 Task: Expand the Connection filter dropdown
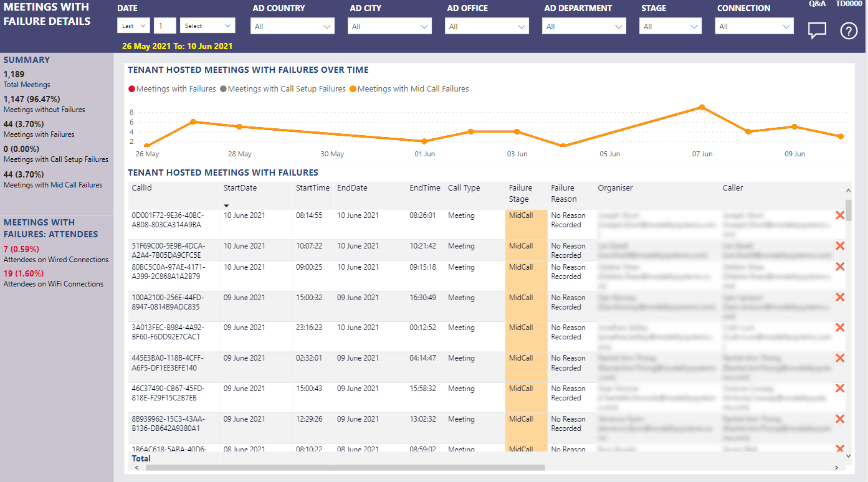[755, 26]
